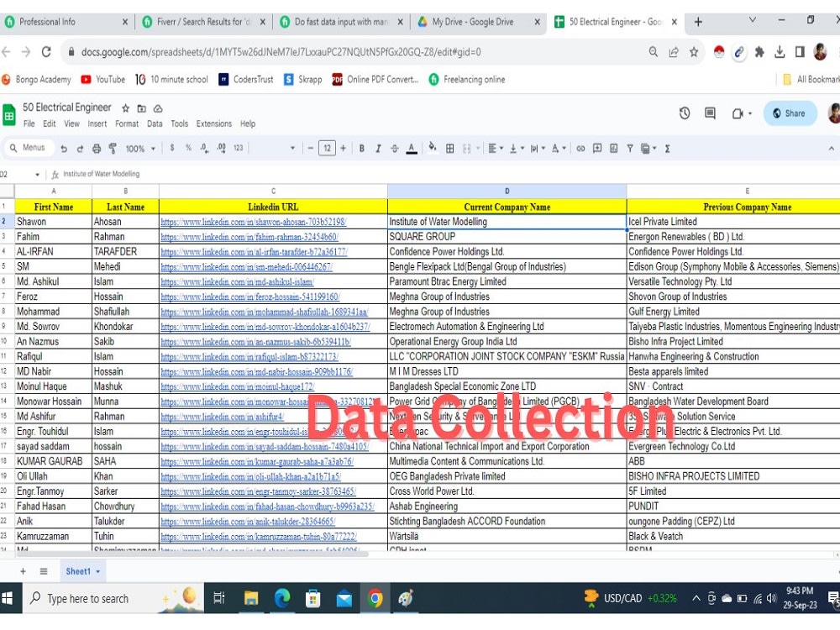Click the Share button
The image size is (840, 630).
coord(790,113)
